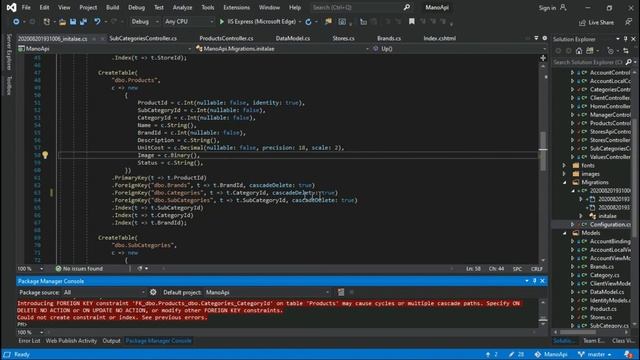Click the lightbulb quick actions icon

point(45,155)
